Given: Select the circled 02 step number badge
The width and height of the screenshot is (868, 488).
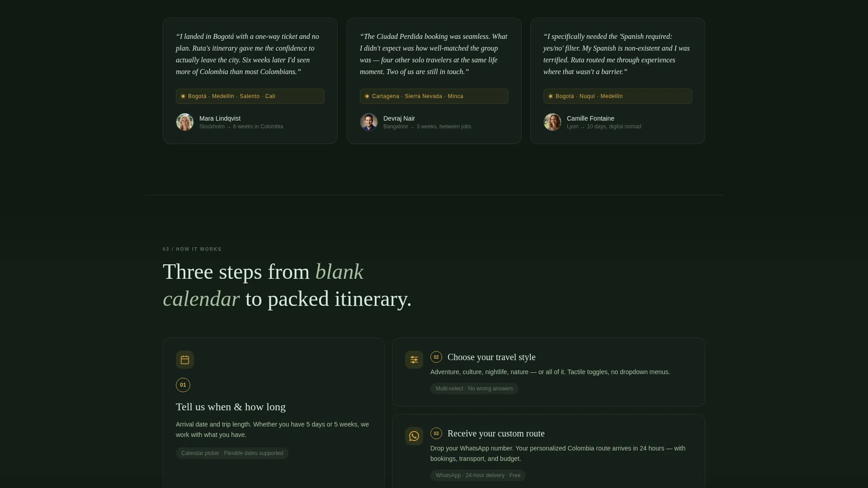Looking at the screenshot, I should (436, 357).
